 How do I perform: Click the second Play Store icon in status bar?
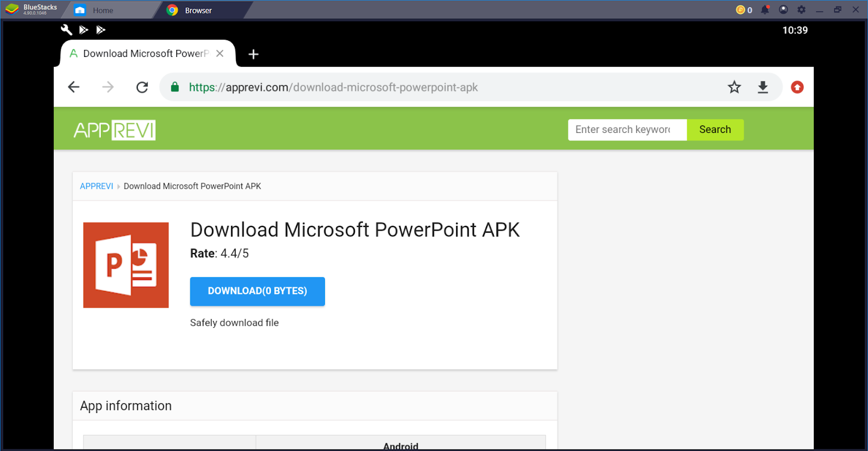pyautogui.click(x=100, y=30)
